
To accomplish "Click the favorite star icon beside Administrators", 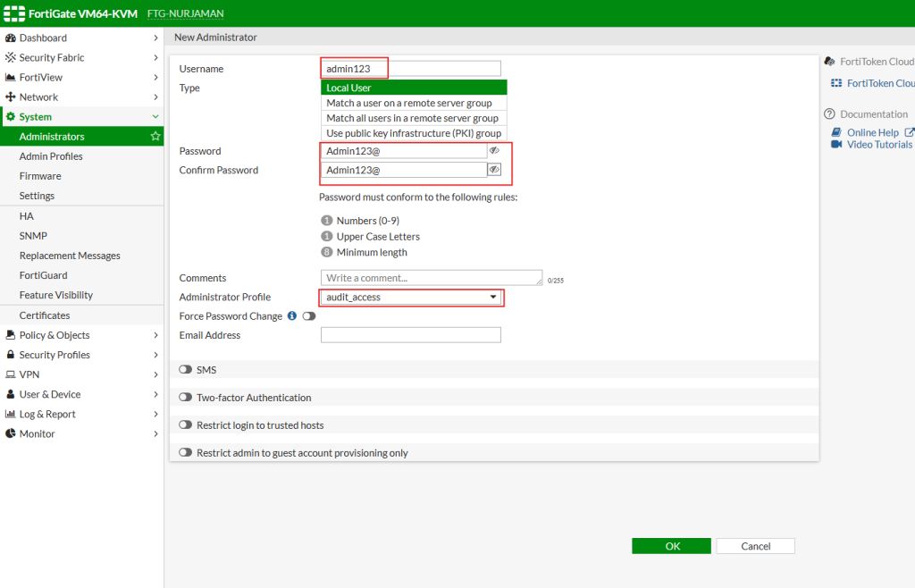I will coord(155,137).
